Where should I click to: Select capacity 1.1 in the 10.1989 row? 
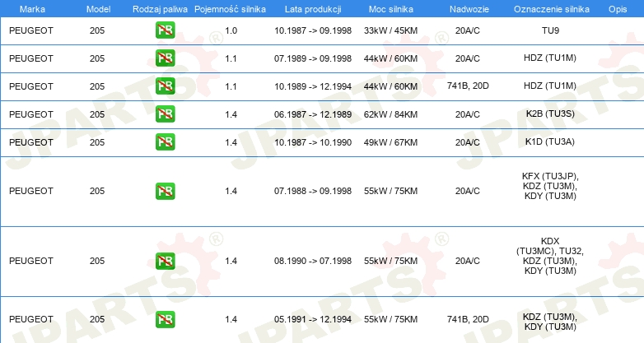pos(231,86)
